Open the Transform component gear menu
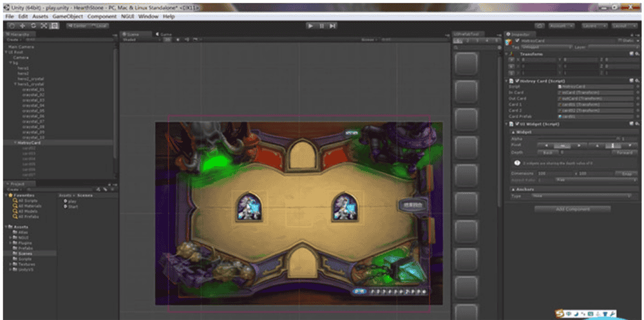 [x=637, y=54]
